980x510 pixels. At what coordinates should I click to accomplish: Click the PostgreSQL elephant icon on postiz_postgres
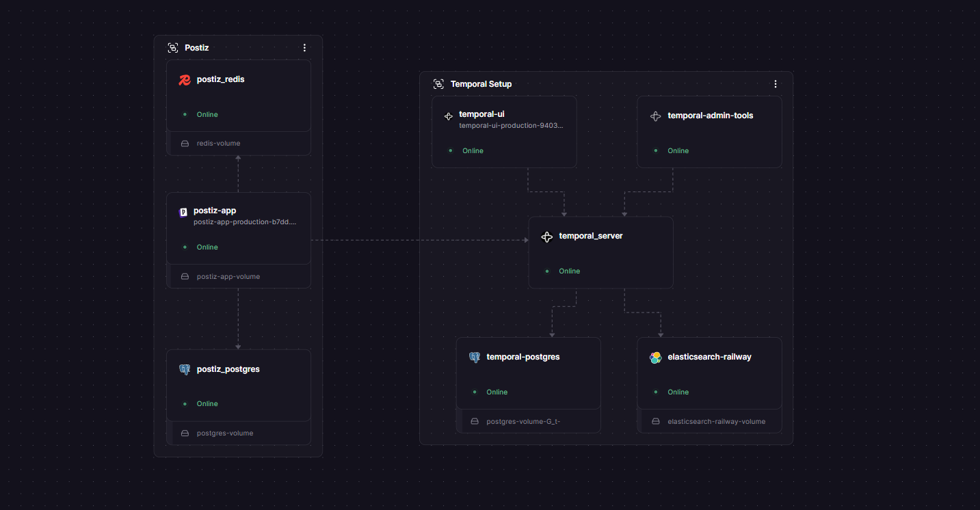pyautogui.click(x=185, y=369)
